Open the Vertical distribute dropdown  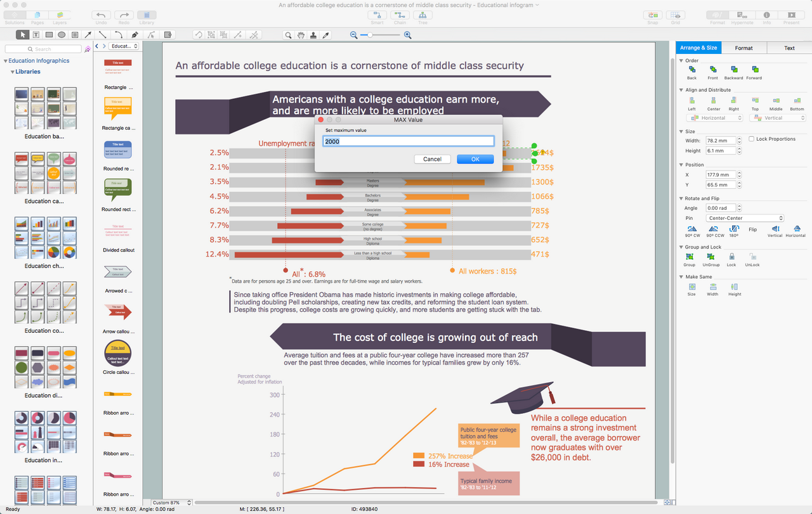coord(777,118)
